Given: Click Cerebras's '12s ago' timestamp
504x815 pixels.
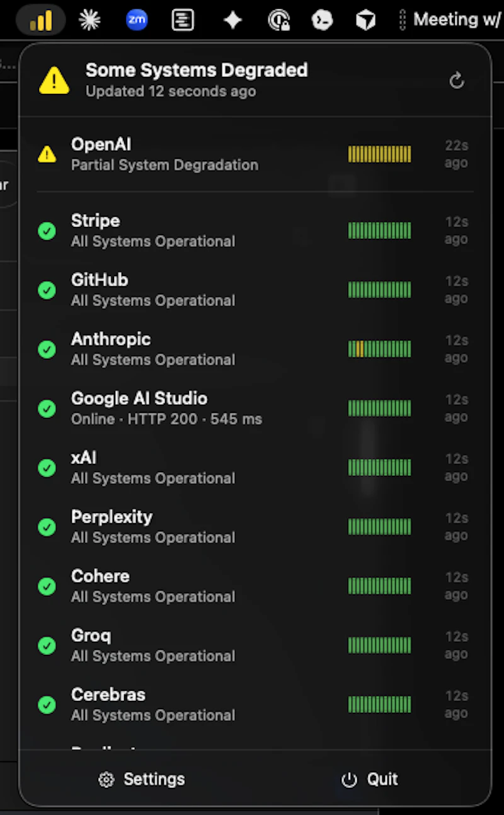Looking at the screenshot, I should 456,705.
